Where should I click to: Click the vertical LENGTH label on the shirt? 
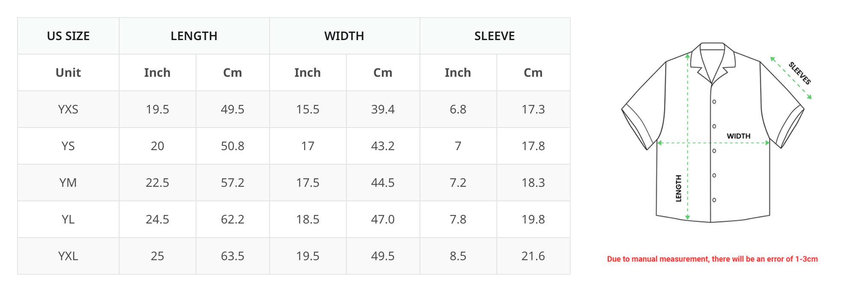678,188
